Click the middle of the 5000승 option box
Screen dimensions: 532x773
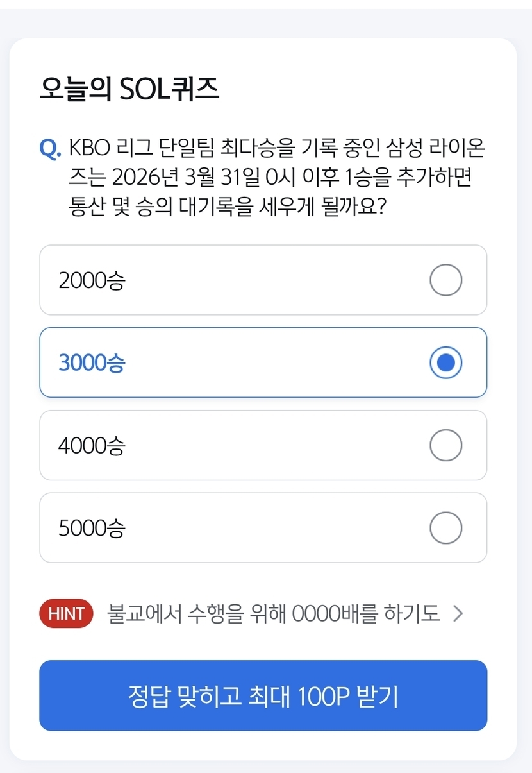263,529
